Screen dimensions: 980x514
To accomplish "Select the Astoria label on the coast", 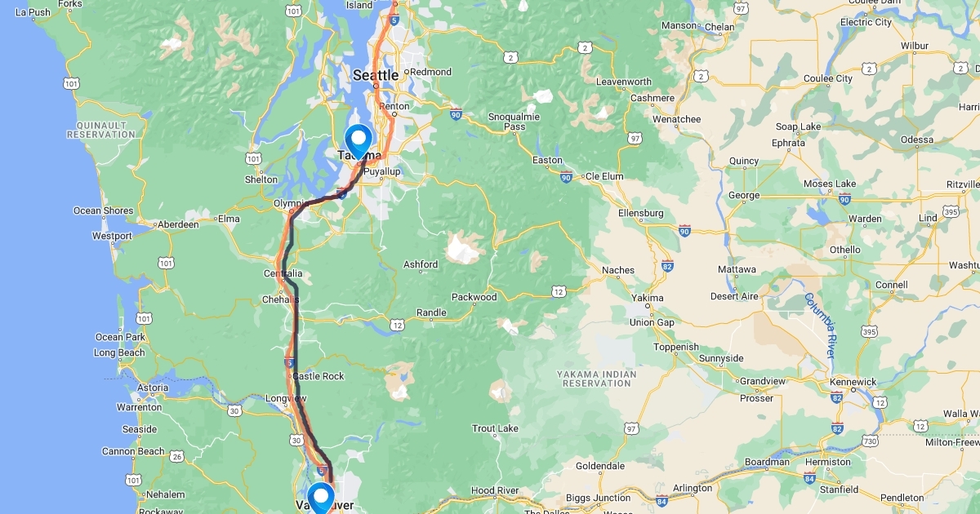I will (x=153, y=388).
